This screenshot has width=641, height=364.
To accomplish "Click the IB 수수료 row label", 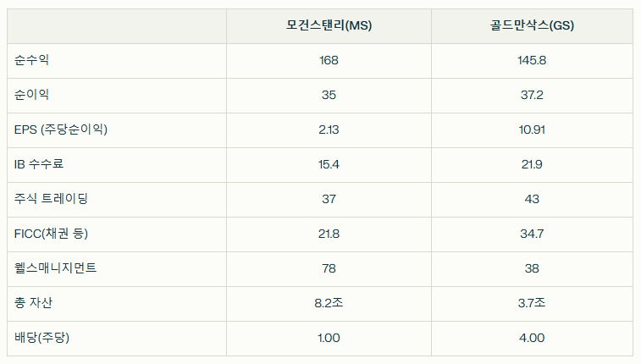I will click(x=39, y=164).
